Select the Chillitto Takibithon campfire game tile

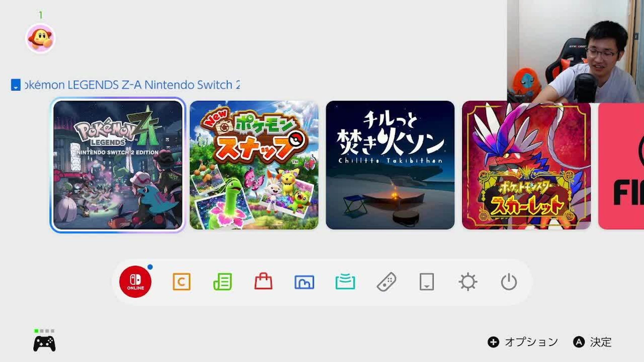390,165
